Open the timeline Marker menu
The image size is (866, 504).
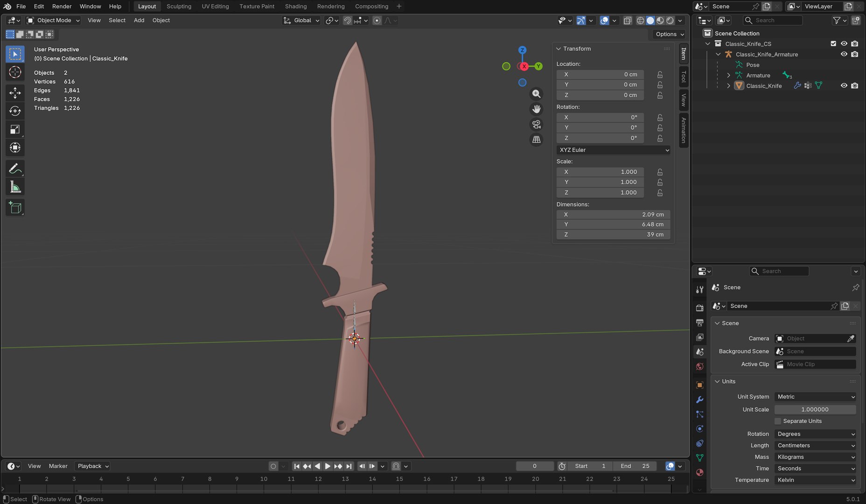point(58,466)
